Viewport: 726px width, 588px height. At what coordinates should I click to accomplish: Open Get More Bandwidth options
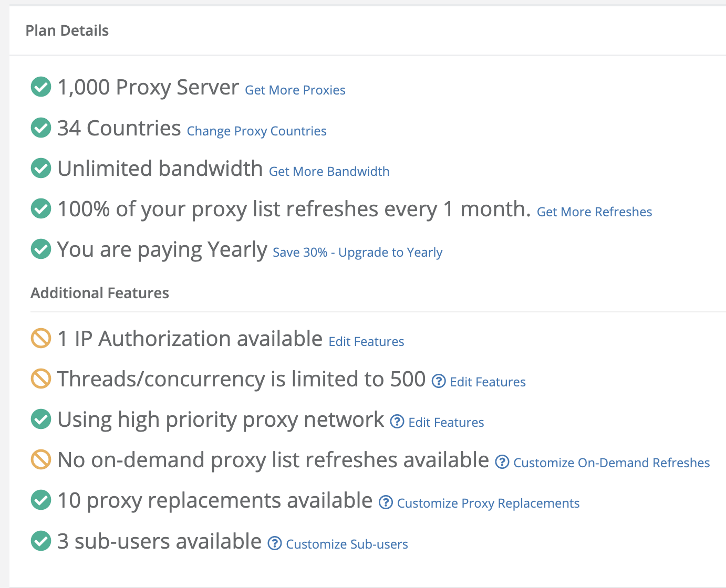329,171
